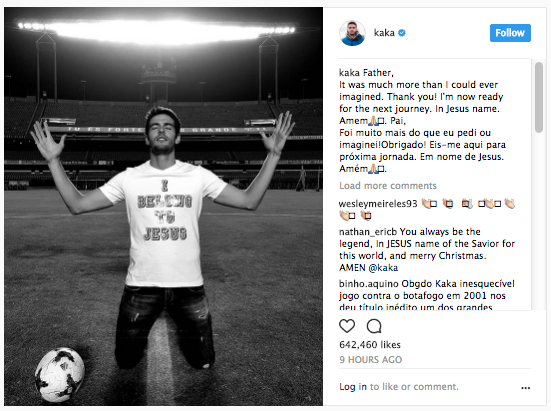Click the black-and-white stadium photo
Viewport: 551px width, 411px height.
163,207
